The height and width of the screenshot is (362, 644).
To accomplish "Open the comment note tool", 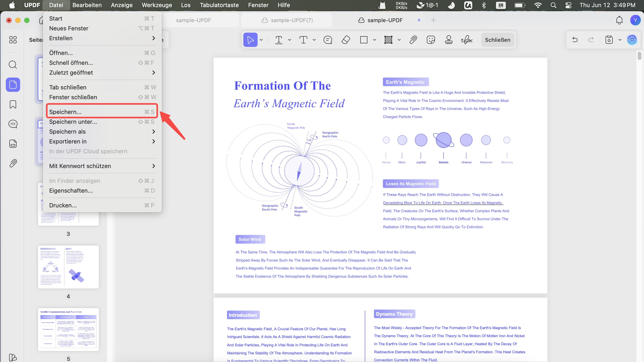I will pos(328,40).
